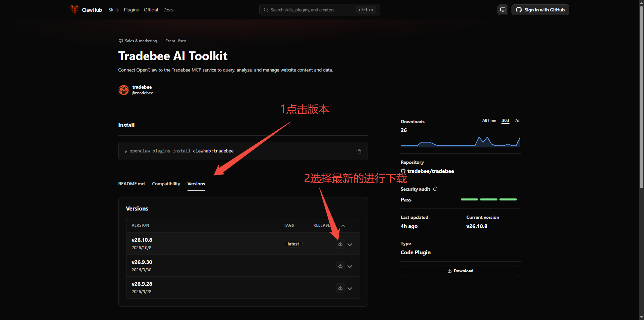Click the downloads sparkline chart

pyautogui.click(x=460, y=142)
